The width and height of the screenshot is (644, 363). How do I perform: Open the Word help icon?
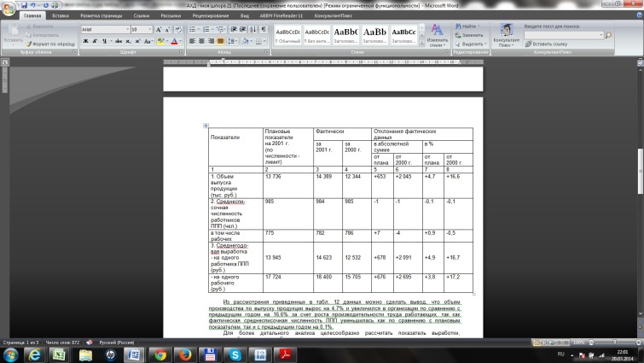click(639, 15)
